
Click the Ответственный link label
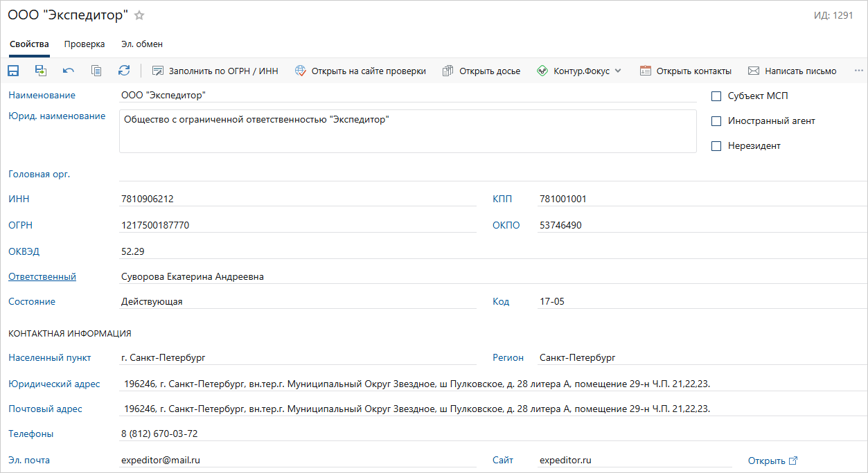point(42,277)
